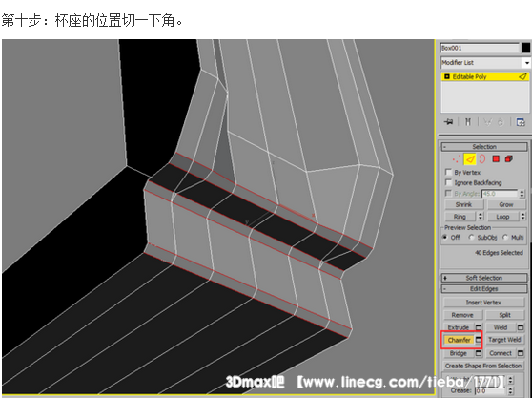Click the Weld button

pyautogui.click(x=501, y=327)
